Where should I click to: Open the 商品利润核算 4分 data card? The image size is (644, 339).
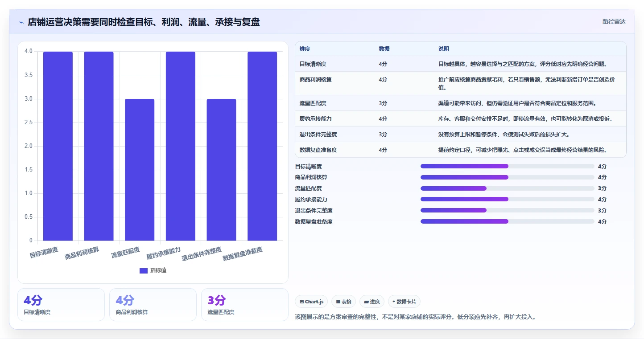click(x=153, y=305)
